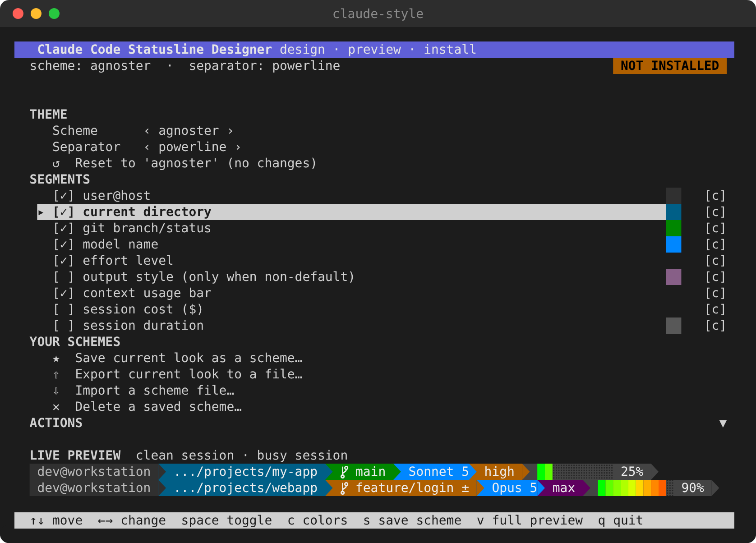756x543 pixels.
Task: Click the NOT INSTALLED status badge
Action: click(670, 66)
